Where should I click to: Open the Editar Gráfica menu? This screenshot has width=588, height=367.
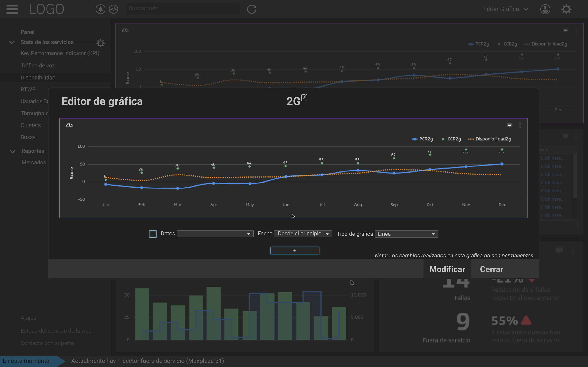(x=505, y=9)
